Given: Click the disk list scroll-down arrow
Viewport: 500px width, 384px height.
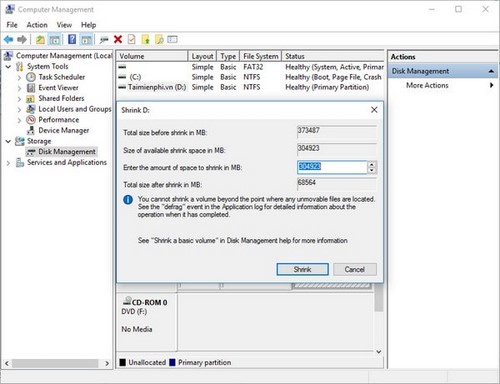Looking at the screenshot, I should [379, 352].
